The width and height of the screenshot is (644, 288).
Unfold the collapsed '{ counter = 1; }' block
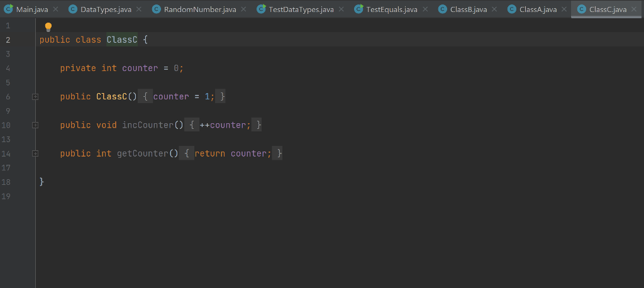182,97
